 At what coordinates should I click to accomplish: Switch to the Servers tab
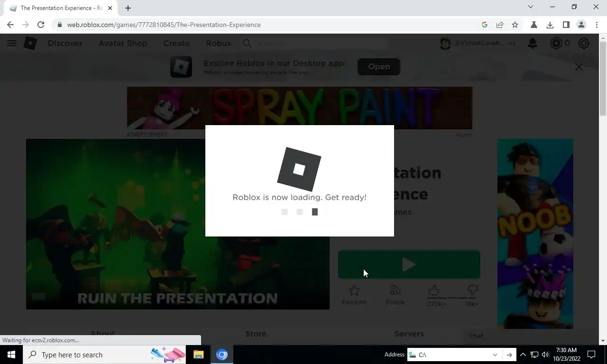coord(409,334)
